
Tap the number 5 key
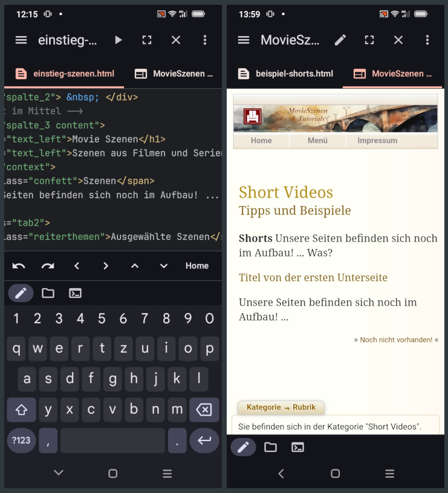102,318
